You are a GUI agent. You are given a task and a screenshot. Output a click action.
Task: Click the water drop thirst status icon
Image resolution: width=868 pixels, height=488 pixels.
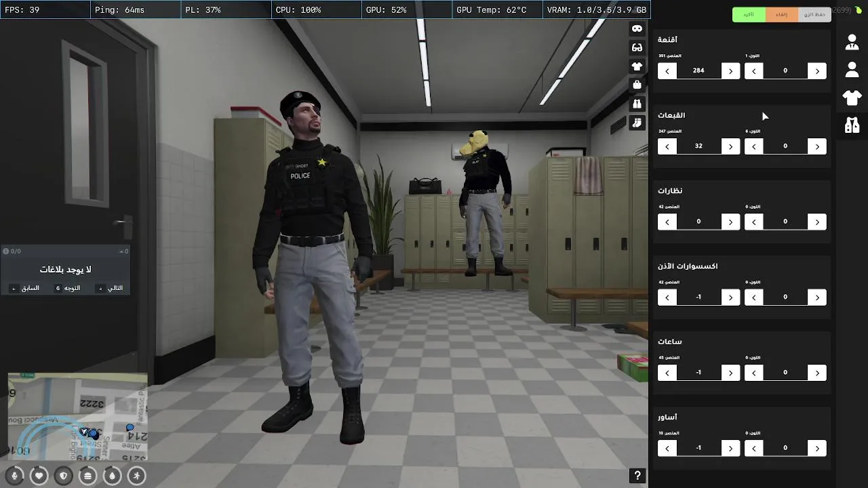pos(113,476)
